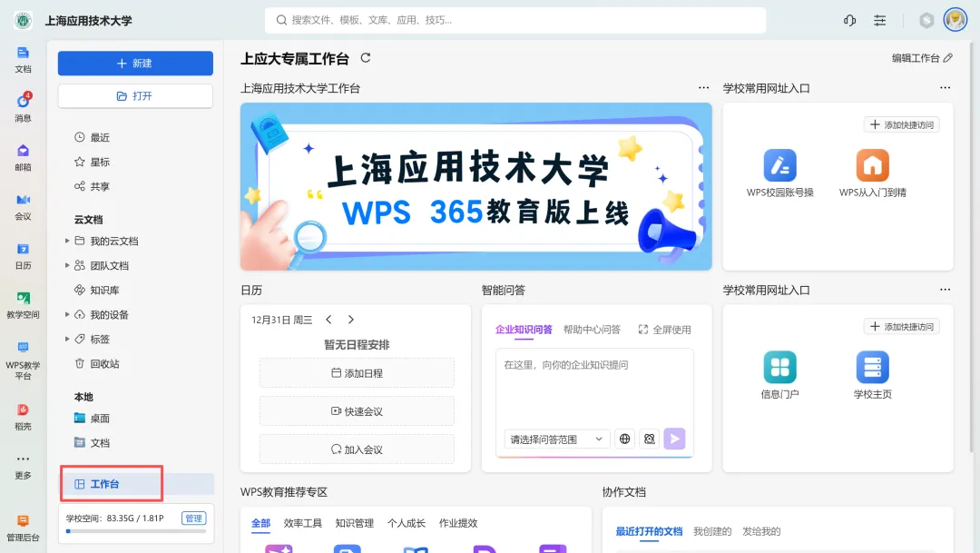Click lower 添加快捷访问 button

click(901, 327)
